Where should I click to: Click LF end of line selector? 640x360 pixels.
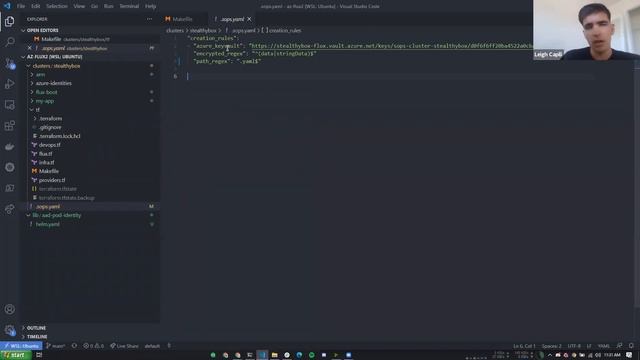click(x=589, y=346)
